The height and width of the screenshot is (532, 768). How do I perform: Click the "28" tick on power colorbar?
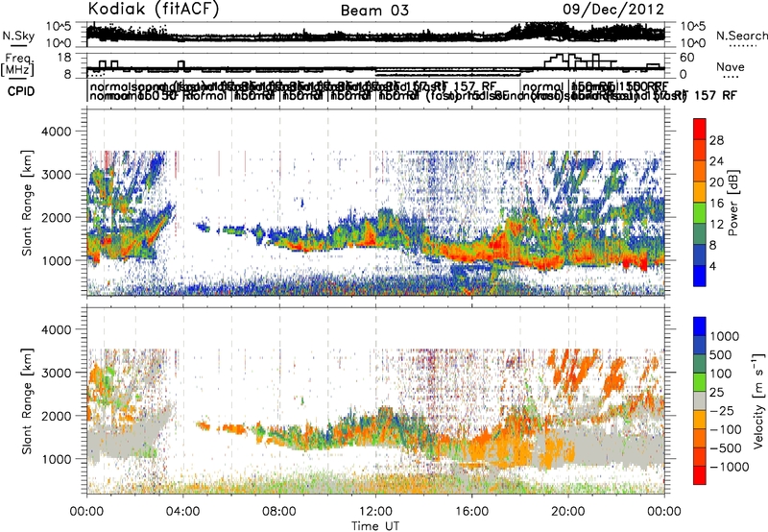click(x=716, y=140)
